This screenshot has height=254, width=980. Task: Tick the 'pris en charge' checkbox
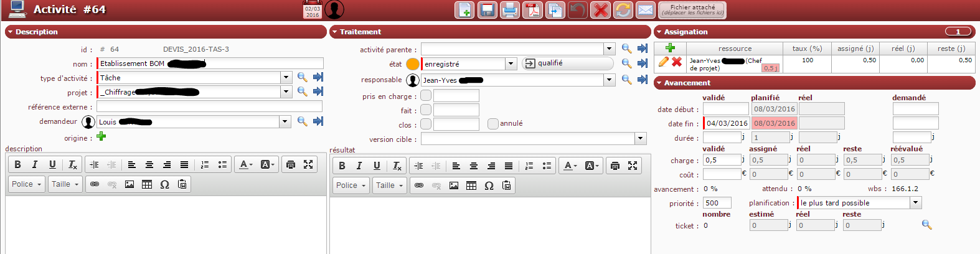click(x=426, y=95)
